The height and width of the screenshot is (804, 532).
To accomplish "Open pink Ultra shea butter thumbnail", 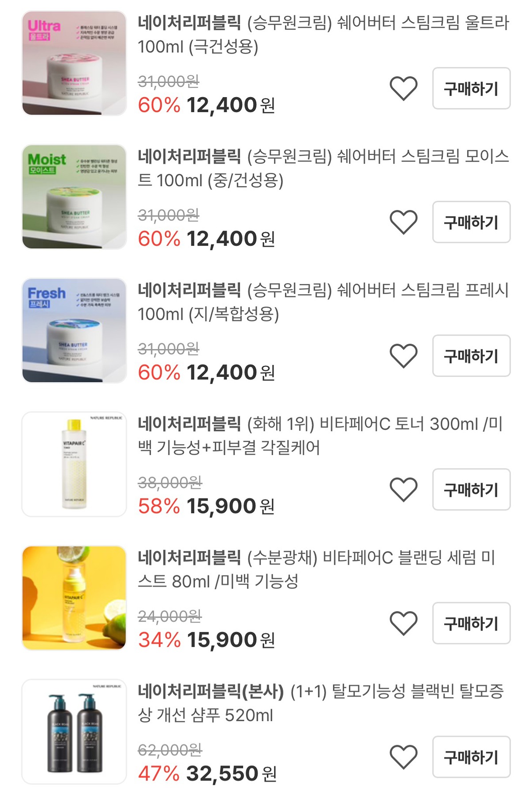I will click(74, 63).
